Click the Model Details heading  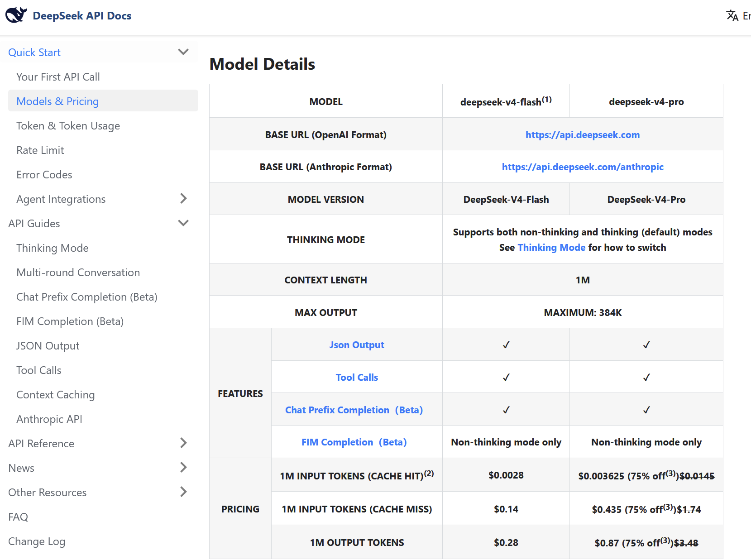262,64
